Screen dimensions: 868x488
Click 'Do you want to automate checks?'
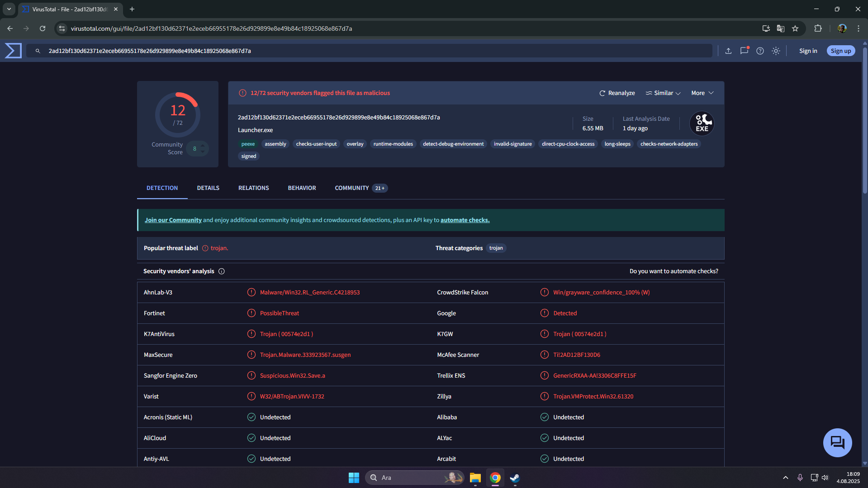[674, 271]
